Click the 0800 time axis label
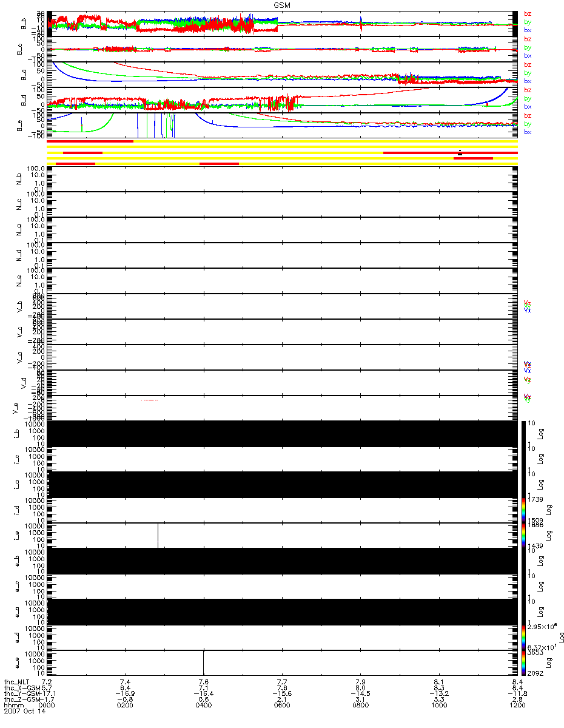The image size is (564, 728). coord(360,706)
